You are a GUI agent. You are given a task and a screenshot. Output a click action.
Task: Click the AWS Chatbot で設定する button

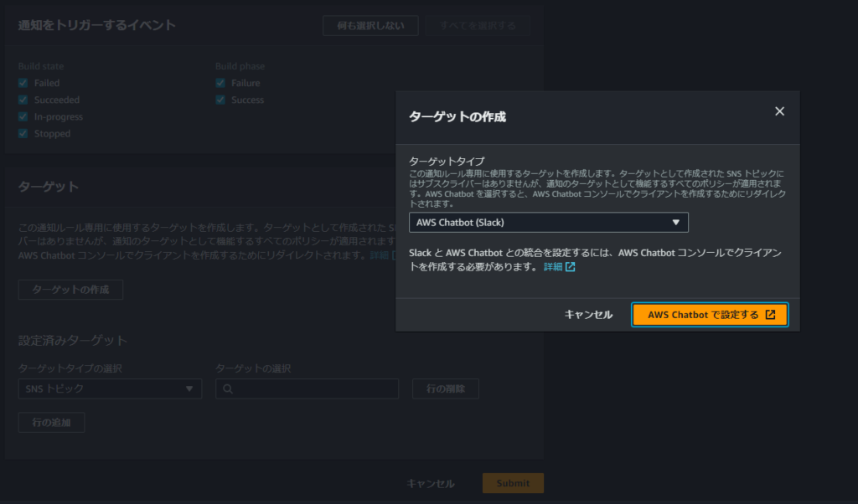[709, 315]
